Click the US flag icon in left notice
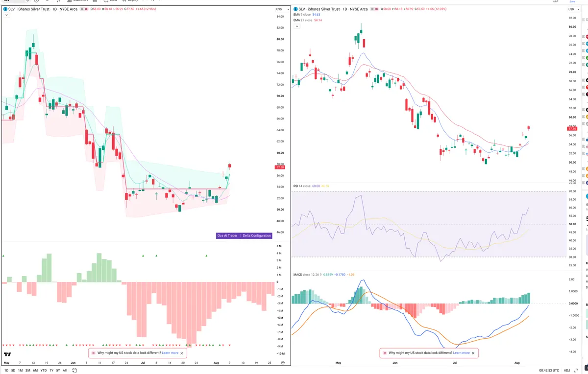The width and height of the screenshot is (588, 374). click(x=93, y=353)
